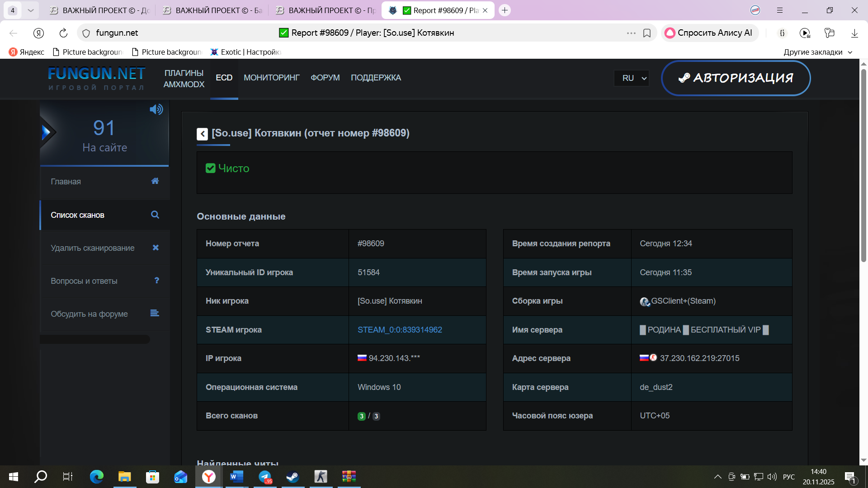Reload the current browser page
Screen dimensions: 868x488
point(63,33)
